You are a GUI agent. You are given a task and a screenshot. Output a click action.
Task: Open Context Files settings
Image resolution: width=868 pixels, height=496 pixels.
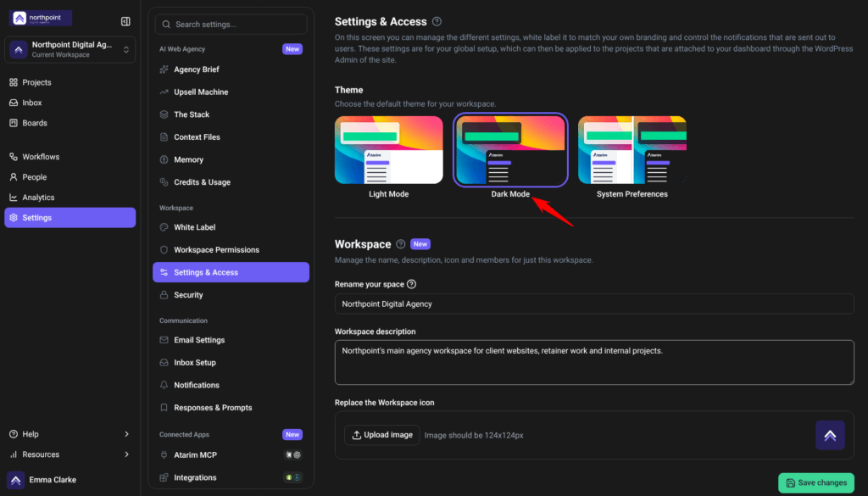[231, 137]
